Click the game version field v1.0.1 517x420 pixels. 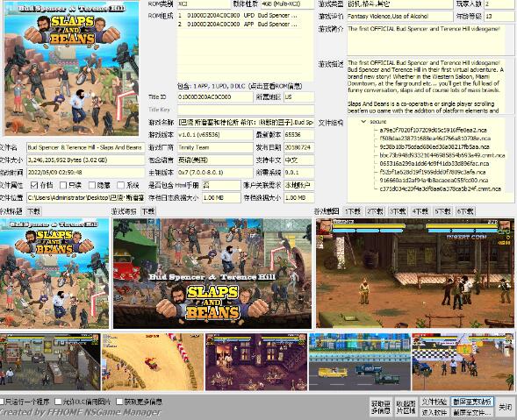(x=215, y=135)
